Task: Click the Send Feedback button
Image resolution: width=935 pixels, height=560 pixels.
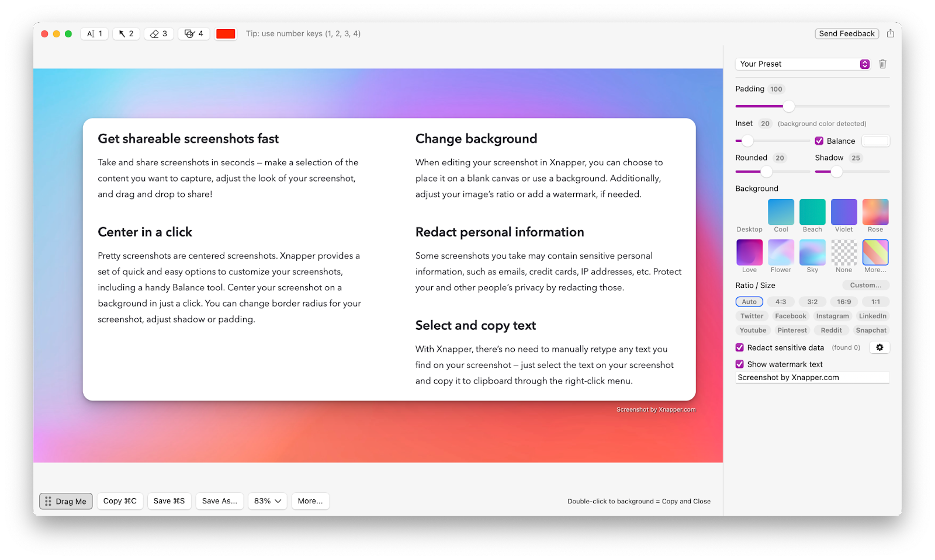Action: [846, 33]
